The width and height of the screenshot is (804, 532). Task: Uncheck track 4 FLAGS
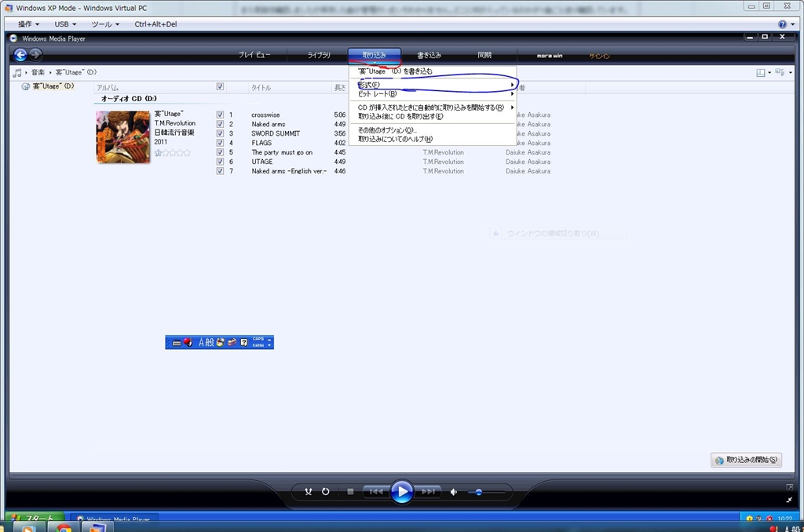[x=220, y=143]
